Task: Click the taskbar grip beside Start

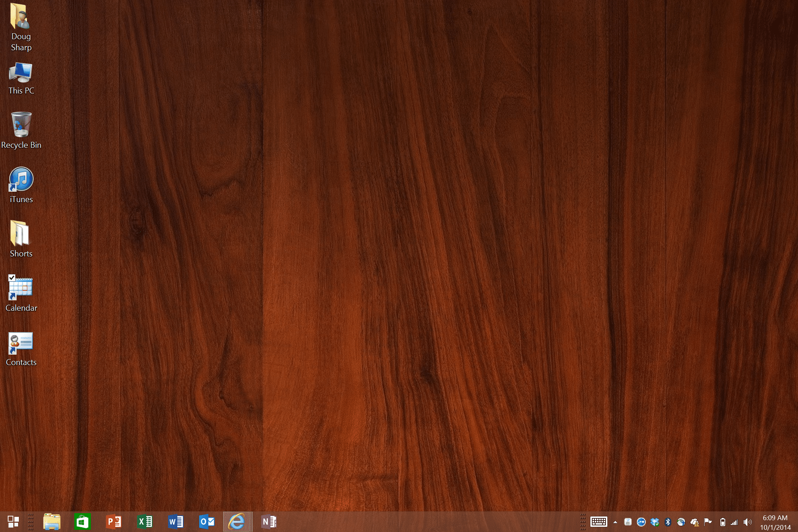Action: (x=31, y=522)
